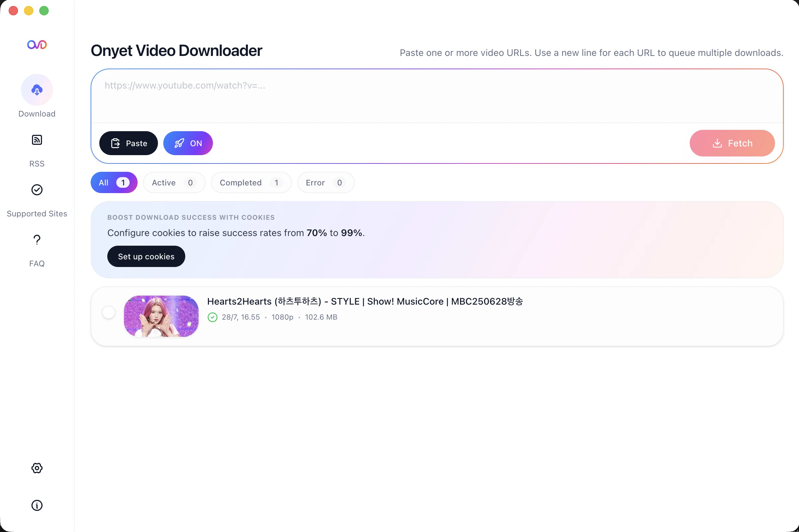Screen dimensions: 799x532
Task: Minimize window with the yellow button
Action: (29, 11)
